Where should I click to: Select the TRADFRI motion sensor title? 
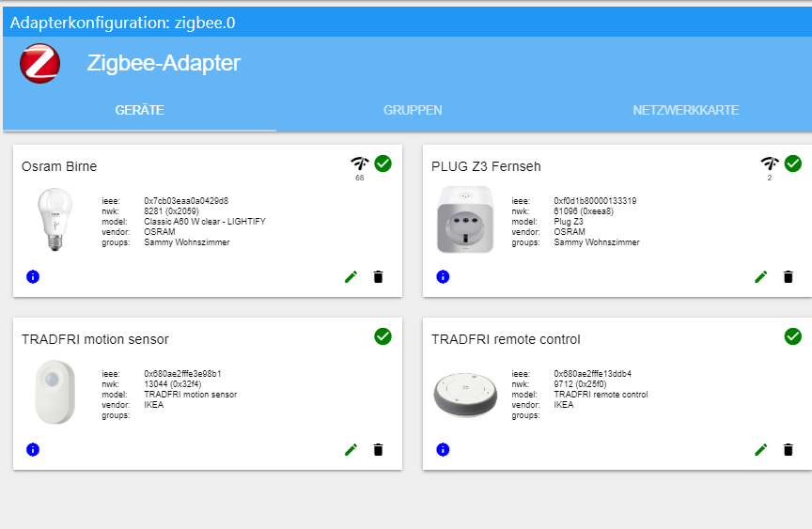(95, 339)
